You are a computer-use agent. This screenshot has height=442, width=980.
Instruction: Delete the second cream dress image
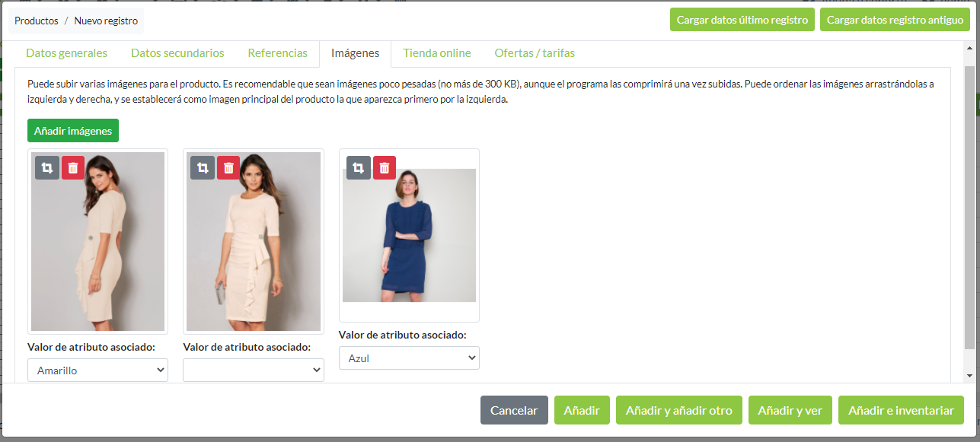228,167
